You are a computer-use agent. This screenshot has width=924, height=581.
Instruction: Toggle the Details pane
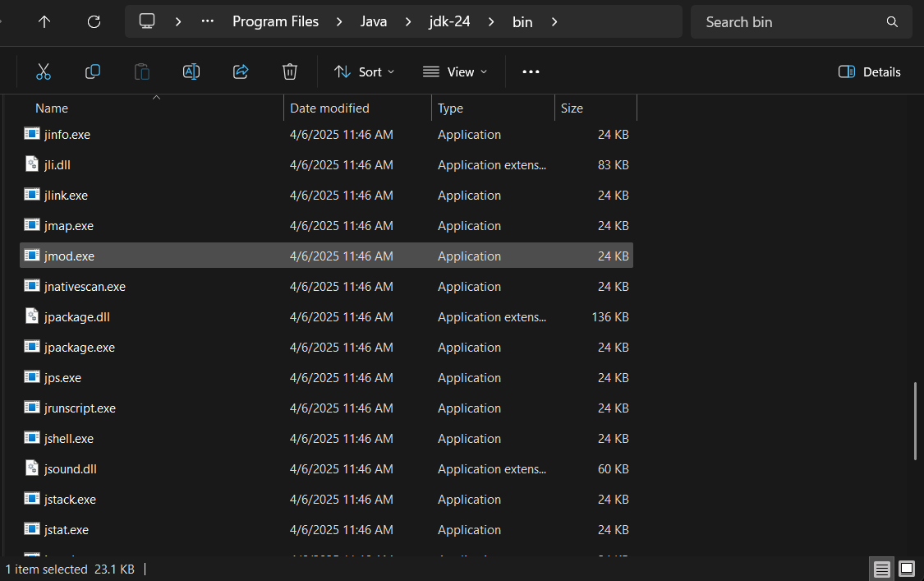coord(869,72)
